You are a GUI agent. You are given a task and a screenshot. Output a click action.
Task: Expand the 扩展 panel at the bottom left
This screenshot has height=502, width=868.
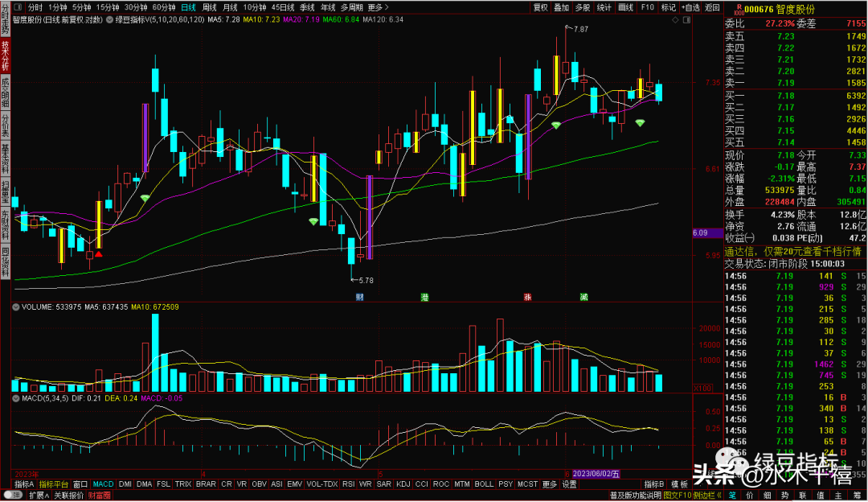[x=39, y=496]
